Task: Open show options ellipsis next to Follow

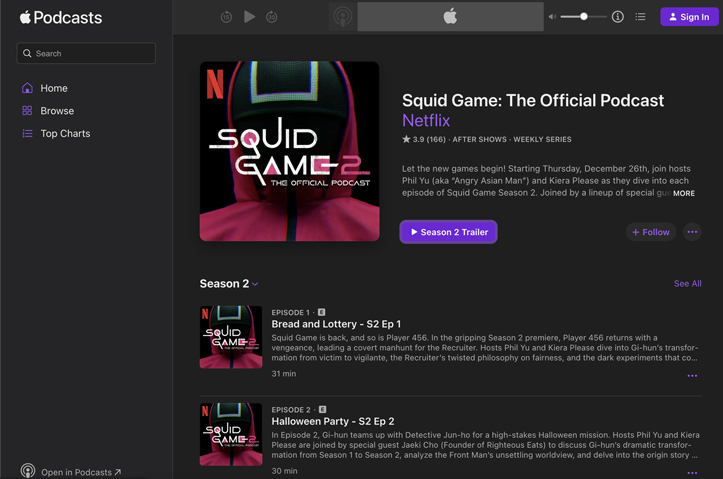Action: (x=692, y=232)
